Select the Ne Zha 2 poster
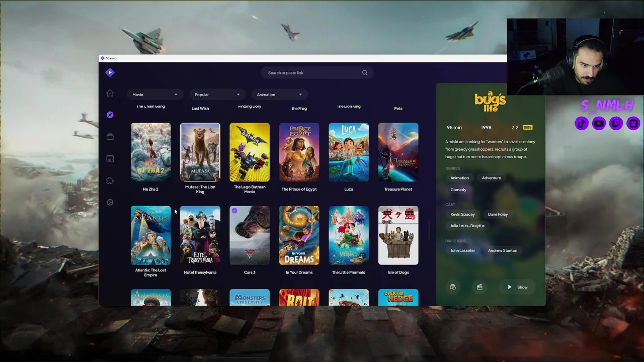This screenshot has width=644, height=362. click(150, 152)
